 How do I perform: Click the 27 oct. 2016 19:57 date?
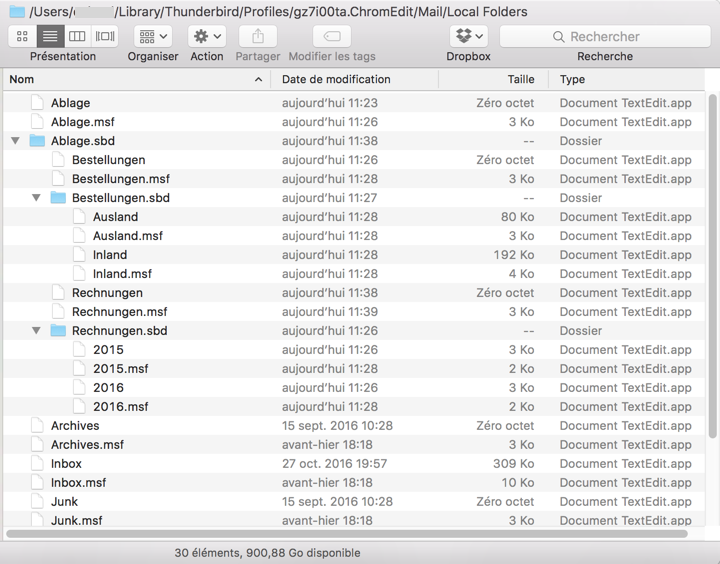[x=334, y=463]
